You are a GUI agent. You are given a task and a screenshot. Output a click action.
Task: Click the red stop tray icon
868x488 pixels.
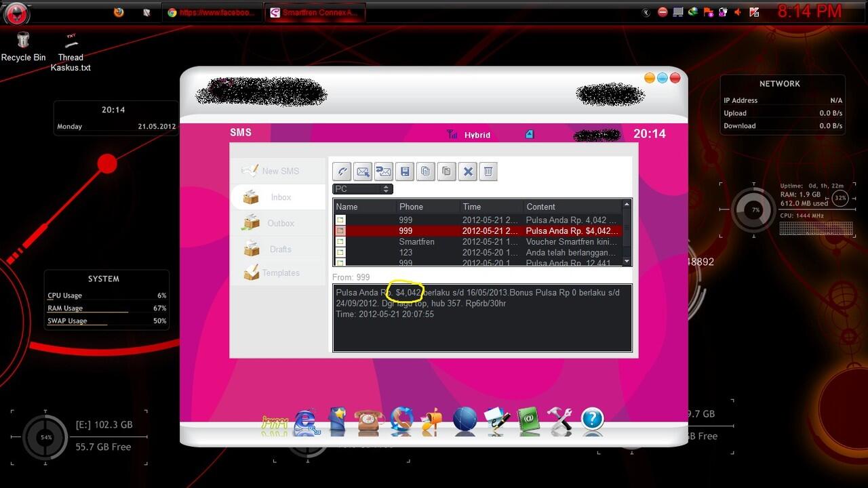point(662,12)
